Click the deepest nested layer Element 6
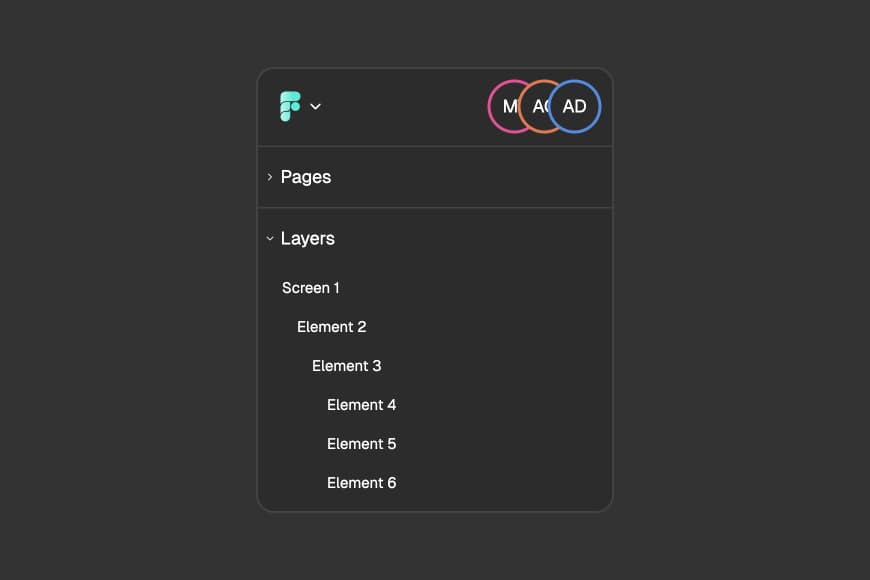Screen dimensions: 870x580 click(x=362, y=483)
